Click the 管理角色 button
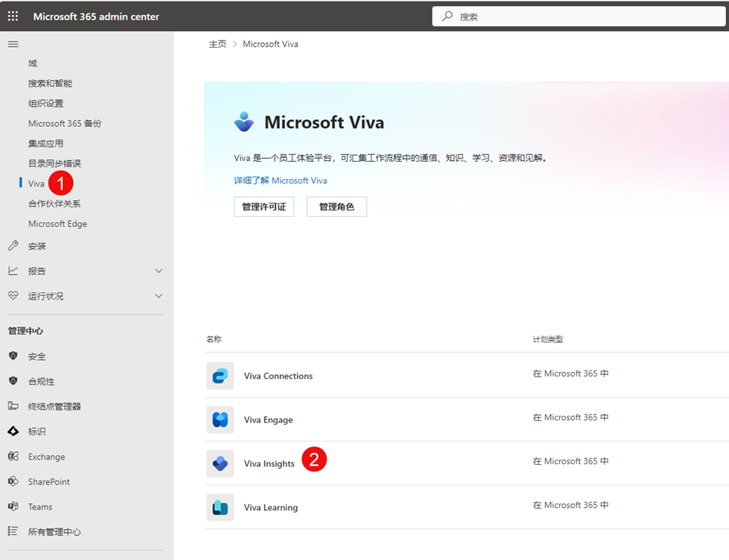Screen dimensions: 729x560 337,206
